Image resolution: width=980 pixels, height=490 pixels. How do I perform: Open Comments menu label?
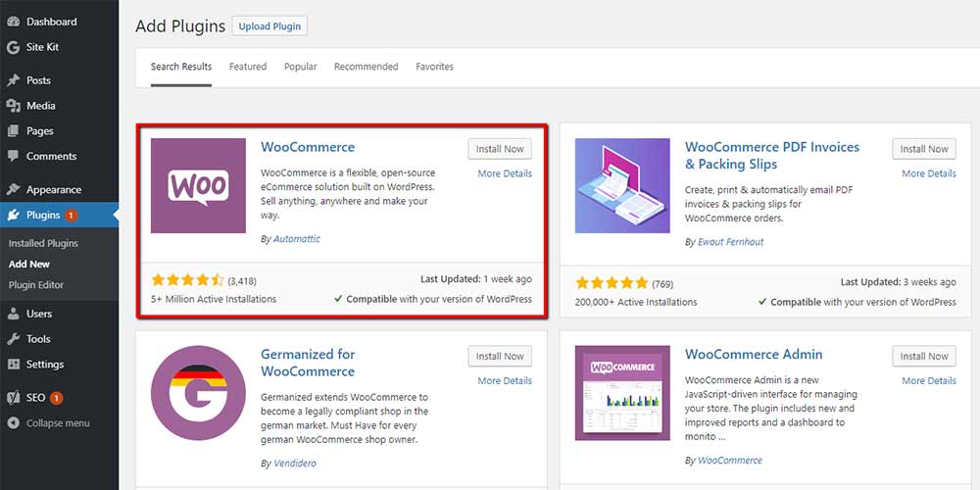pyautogui.click(x=51, y=156)
